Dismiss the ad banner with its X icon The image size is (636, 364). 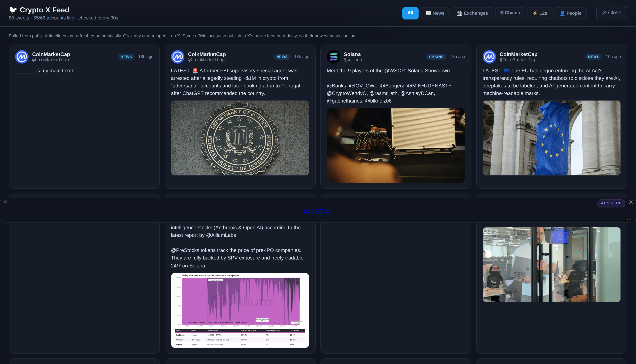631,202
